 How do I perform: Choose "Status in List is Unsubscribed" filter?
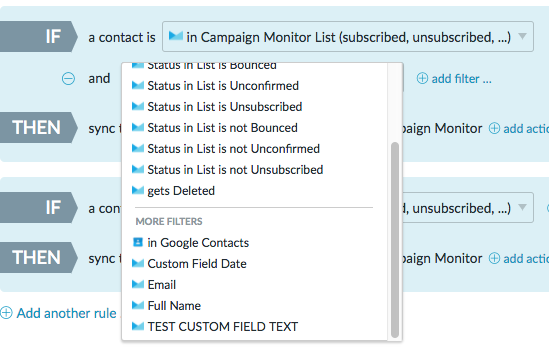(x=225, y=107)
